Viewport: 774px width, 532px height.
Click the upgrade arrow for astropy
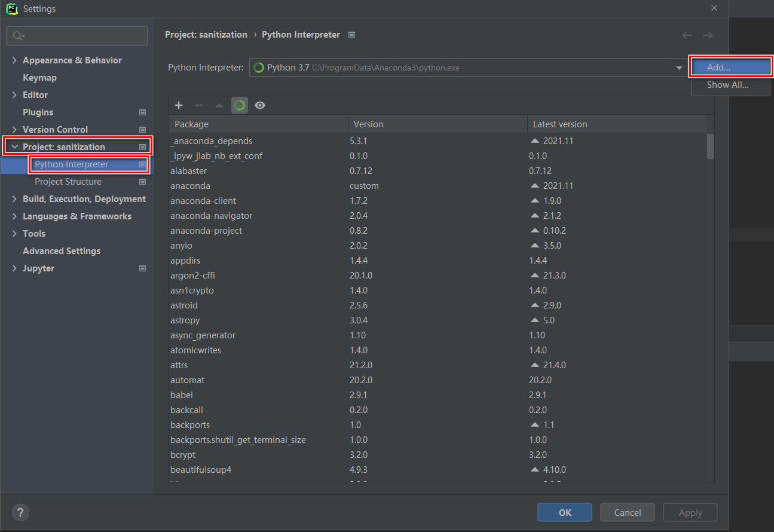[535, 320]
